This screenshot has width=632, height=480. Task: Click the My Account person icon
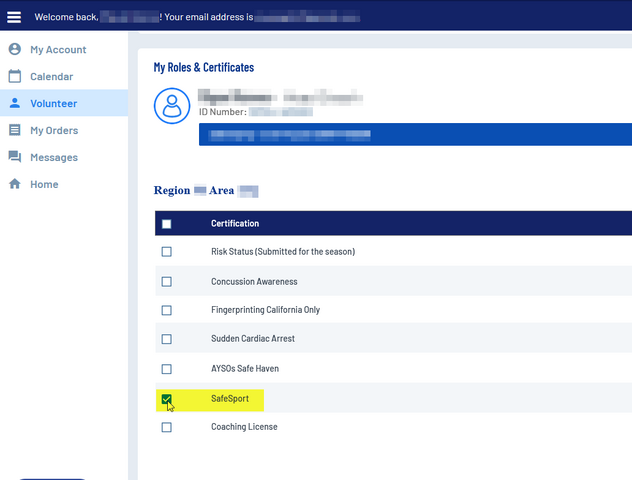[x=15, y=50]
